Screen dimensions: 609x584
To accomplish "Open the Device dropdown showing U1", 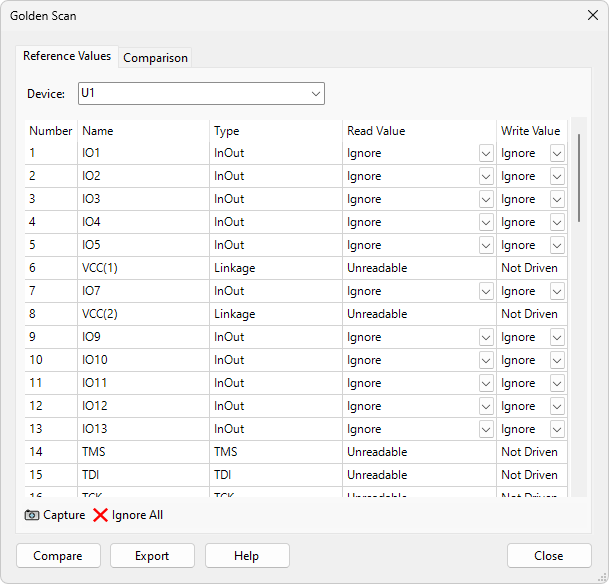I will click(316, 94).
